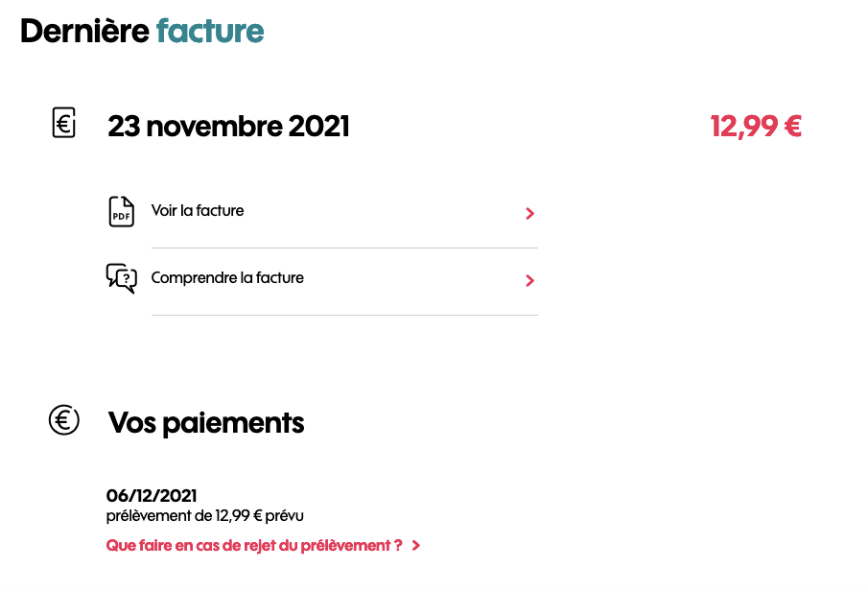Click the pink chevron on the Voir la facture row

528,214
